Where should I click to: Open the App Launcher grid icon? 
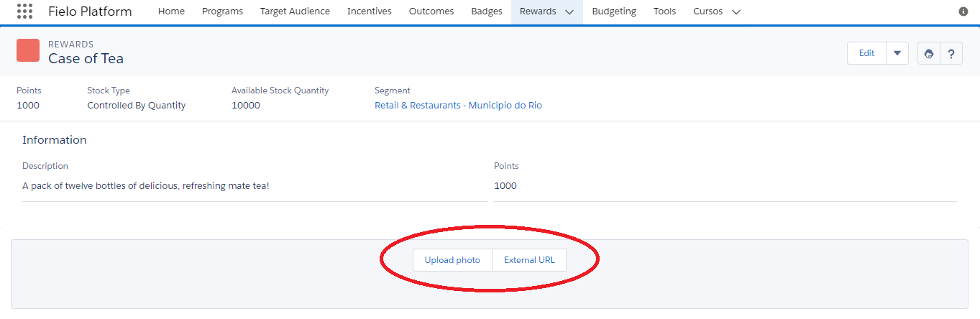tap(24, 11)
